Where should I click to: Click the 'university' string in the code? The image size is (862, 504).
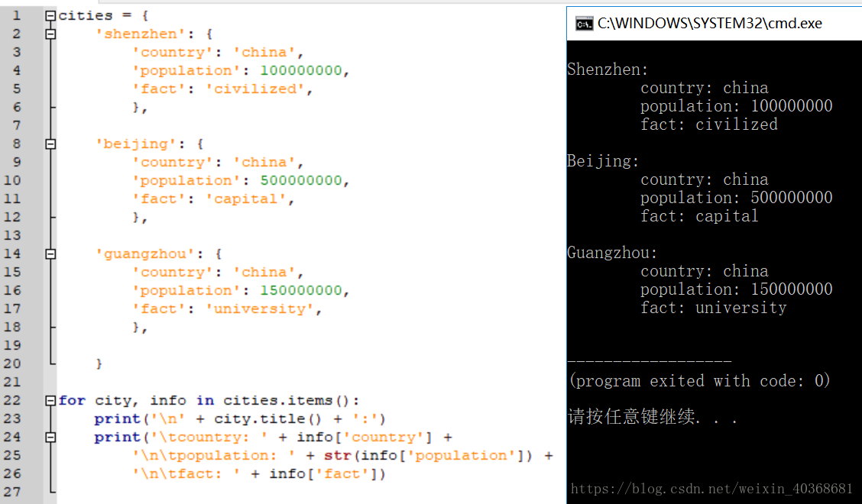coord(260,309)
